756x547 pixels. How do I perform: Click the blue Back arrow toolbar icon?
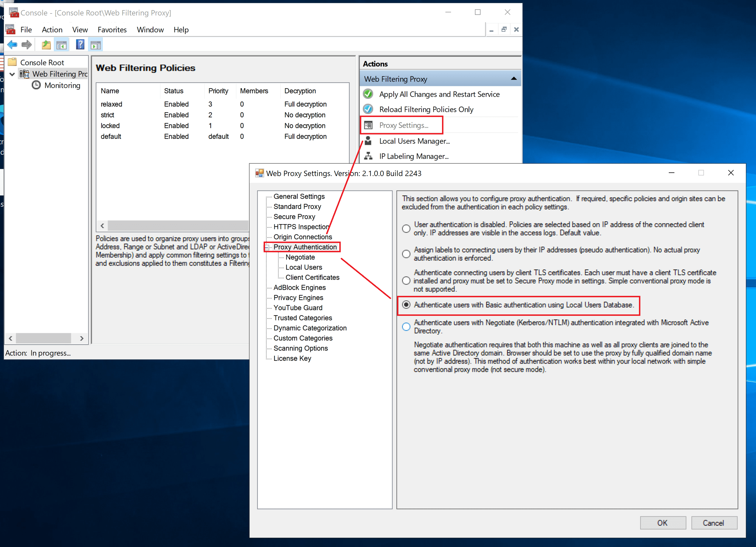[x=12, y=45]
